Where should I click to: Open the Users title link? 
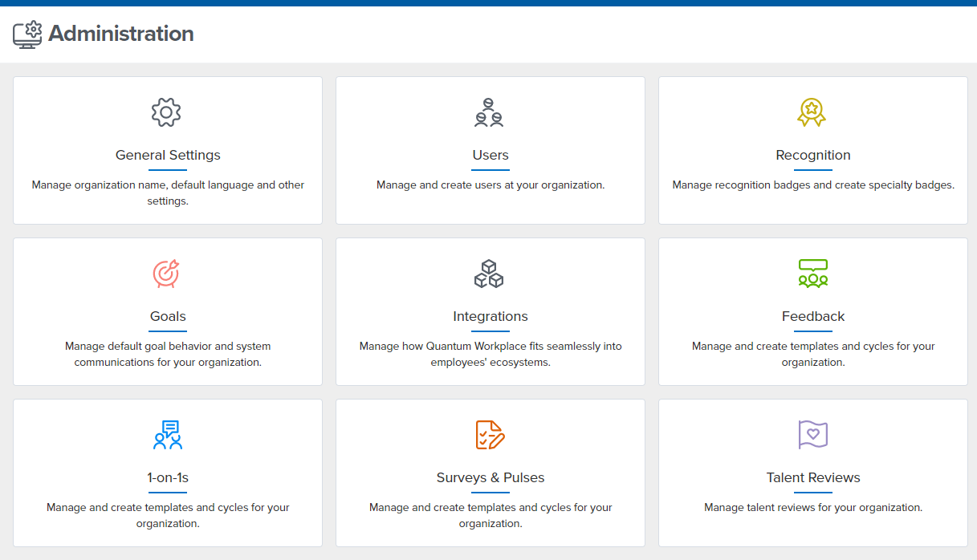491,155
